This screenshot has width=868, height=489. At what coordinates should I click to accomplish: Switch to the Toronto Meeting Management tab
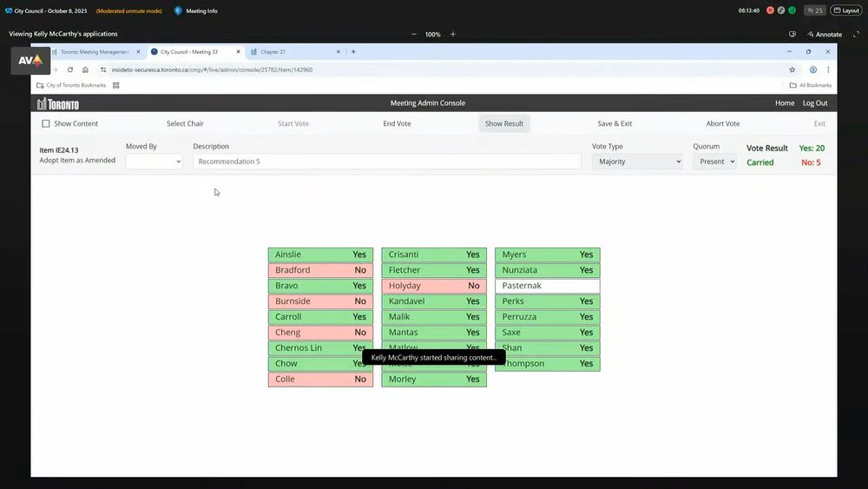coord(94,51)
